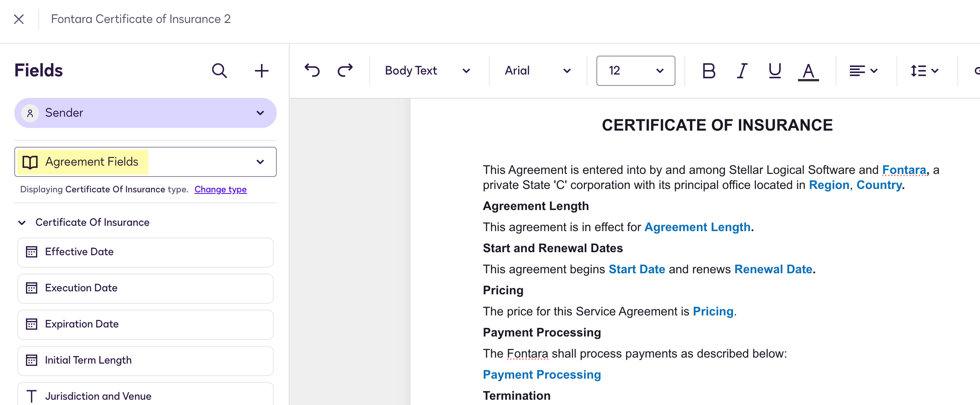Toggle bold formatting
This screenshot has height=405, width=980.
point(708,70)
